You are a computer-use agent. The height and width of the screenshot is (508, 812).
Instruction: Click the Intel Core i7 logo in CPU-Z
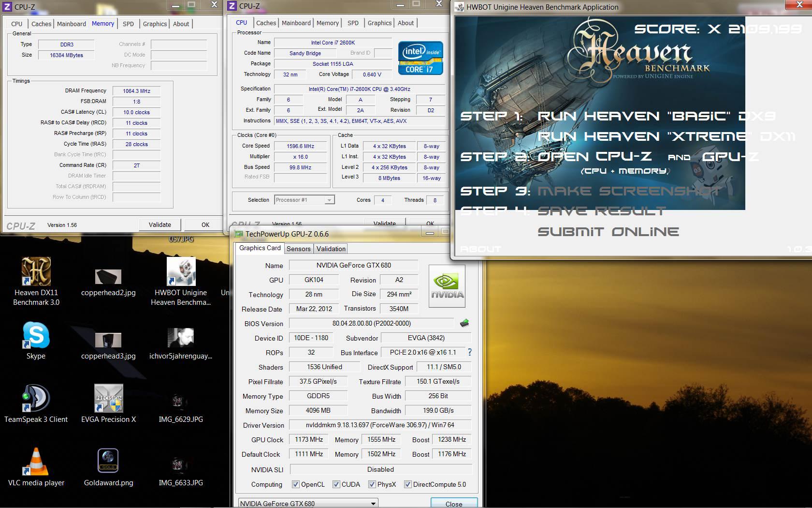pos(420,58)
